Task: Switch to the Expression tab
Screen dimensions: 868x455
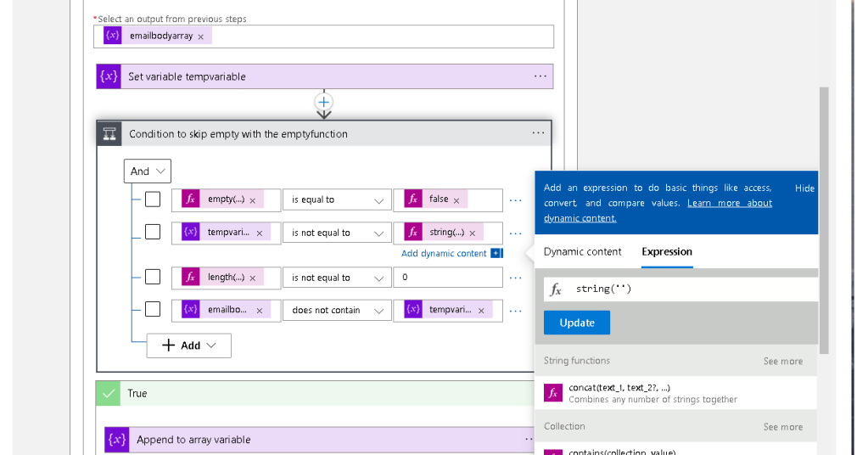Action: [x=667, y=252]
